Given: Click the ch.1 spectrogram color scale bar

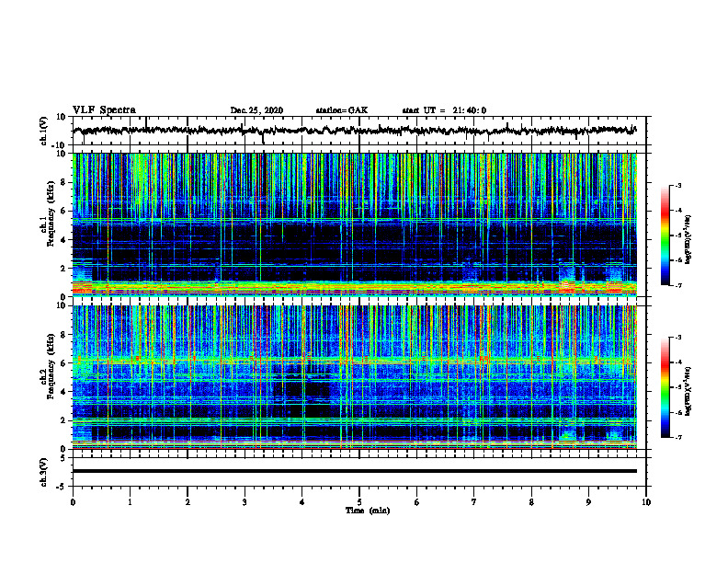Looking at the screenshot, I should [x=665, y=235].
